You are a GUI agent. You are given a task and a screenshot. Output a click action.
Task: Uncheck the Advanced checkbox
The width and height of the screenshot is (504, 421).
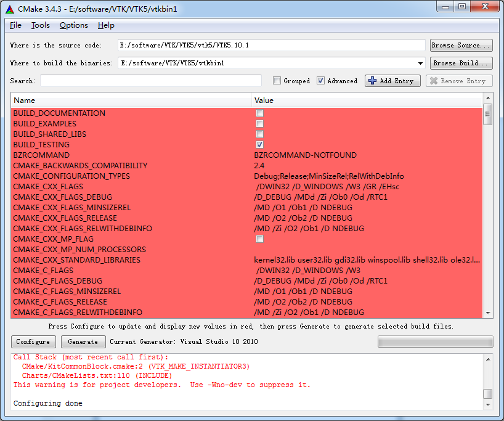(x=320, y=81)
